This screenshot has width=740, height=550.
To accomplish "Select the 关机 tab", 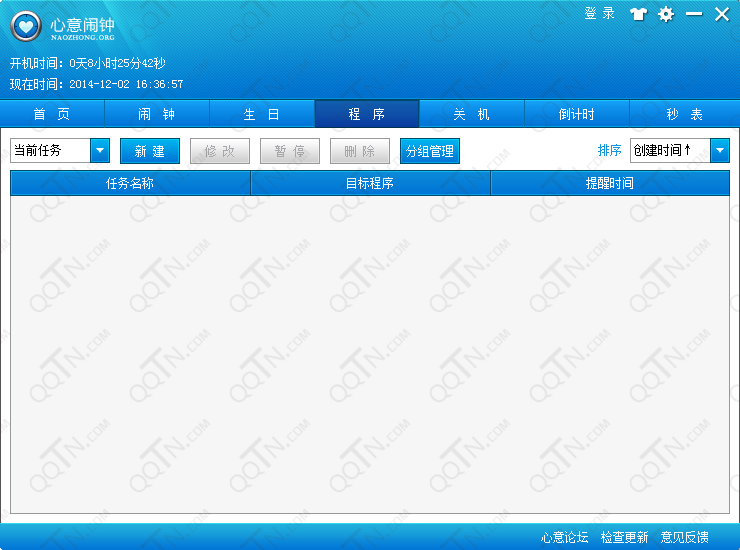I will pos(472,114).
